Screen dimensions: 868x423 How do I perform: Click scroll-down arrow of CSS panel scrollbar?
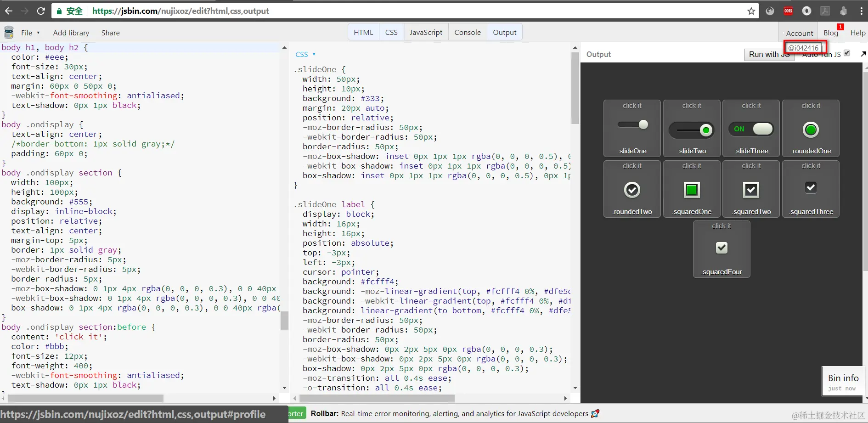(575, 388)
